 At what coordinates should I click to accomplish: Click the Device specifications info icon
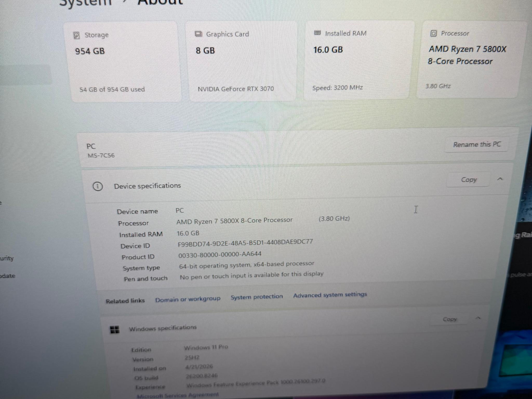pos(98,186)
